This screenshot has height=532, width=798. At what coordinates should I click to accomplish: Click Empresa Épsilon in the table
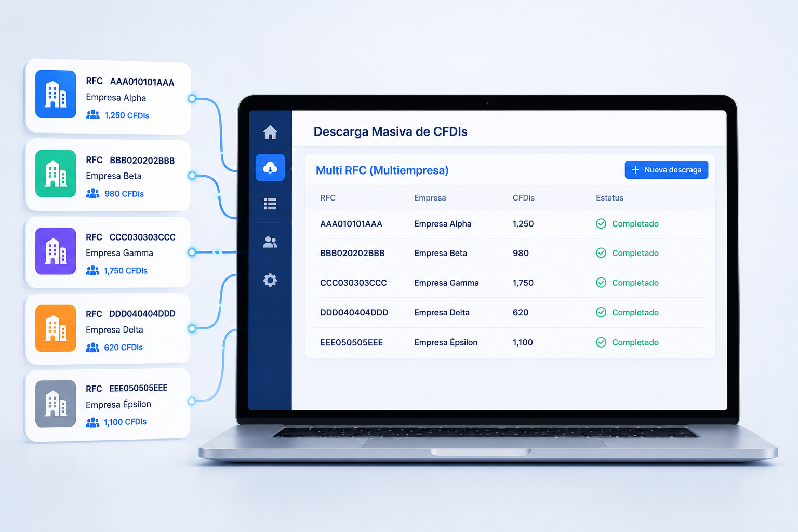coord(446,342)
